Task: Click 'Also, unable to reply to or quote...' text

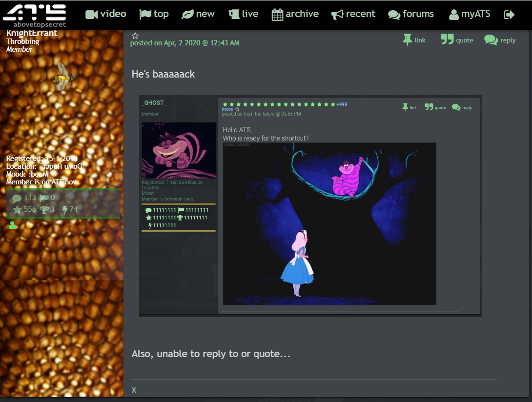Action: 211,354
